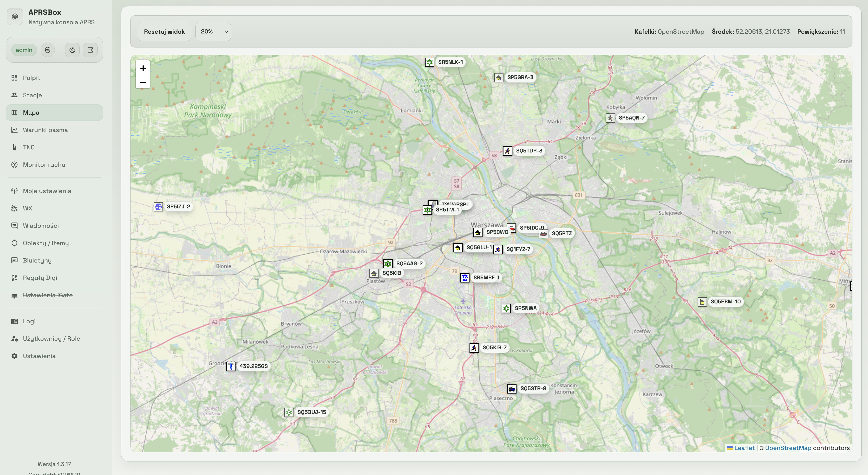The width and height of the screenshot is (868, 475).
Task: Open the 20% dropdown in the toolbar
Action: [x=213, y=32]
